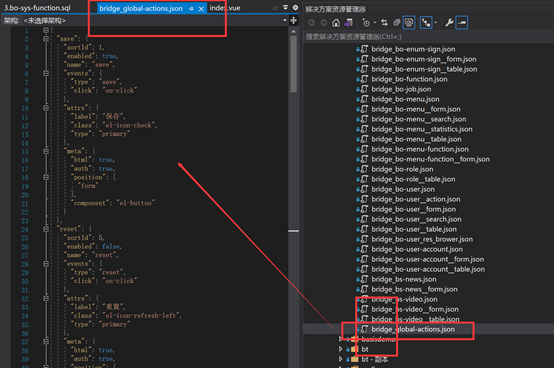Collapse the "reset" block at line 24
The height and width of the screenshot is (368, 554).
coord(46,229)
